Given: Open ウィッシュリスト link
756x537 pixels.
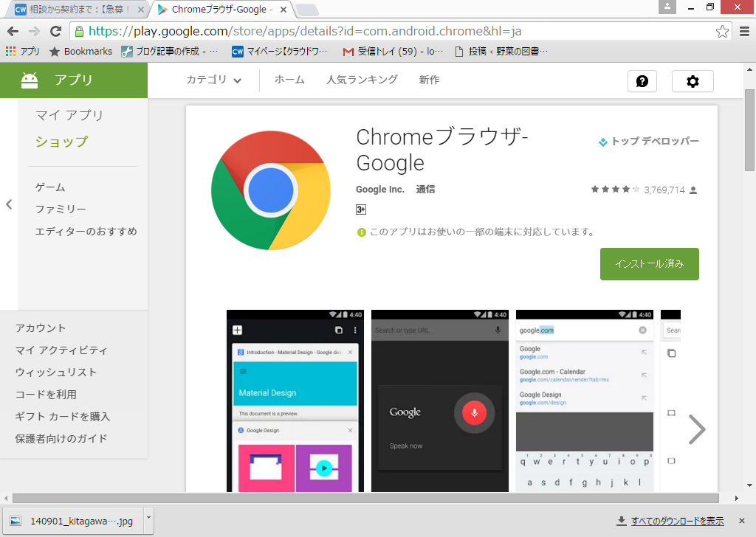Looking at the screenshot, I should (56, 373).
